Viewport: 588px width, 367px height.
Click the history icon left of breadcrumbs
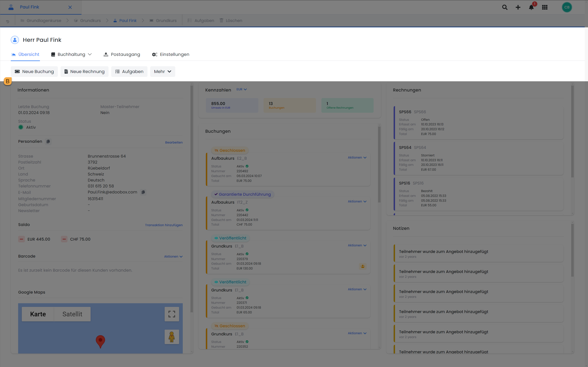pos(8,21)
